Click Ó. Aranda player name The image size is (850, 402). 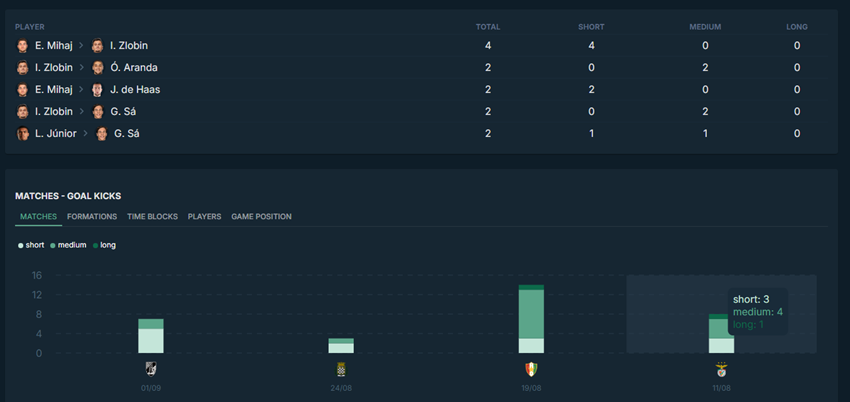(134, 68)
